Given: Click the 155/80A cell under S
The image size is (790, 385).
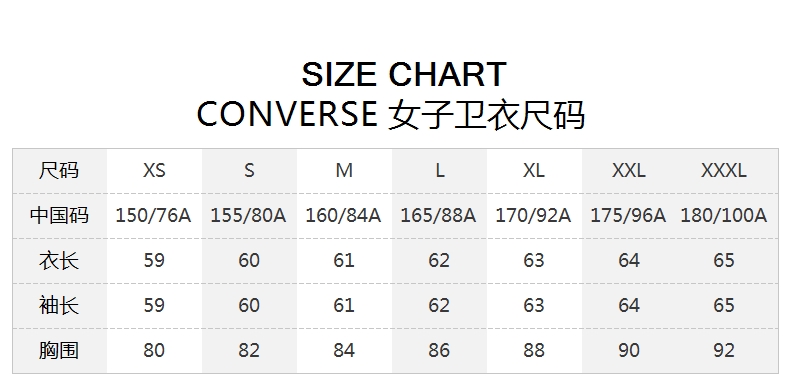Looking at the screenshot, I should pos(248,216).
